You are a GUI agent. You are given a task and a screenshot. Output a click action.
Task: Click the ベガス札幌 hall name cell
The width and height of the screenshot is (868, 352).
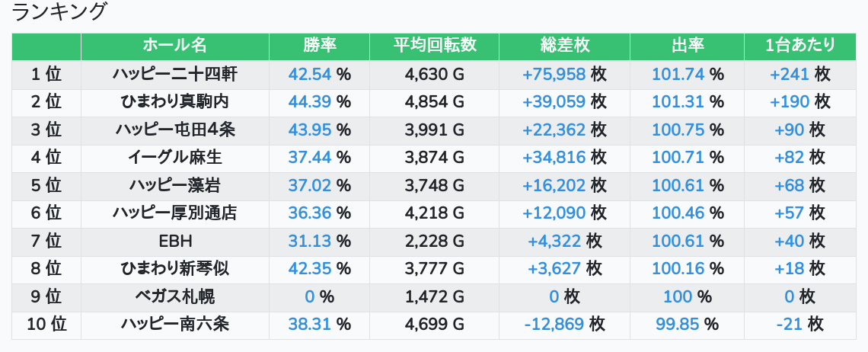tap(174, 297)
